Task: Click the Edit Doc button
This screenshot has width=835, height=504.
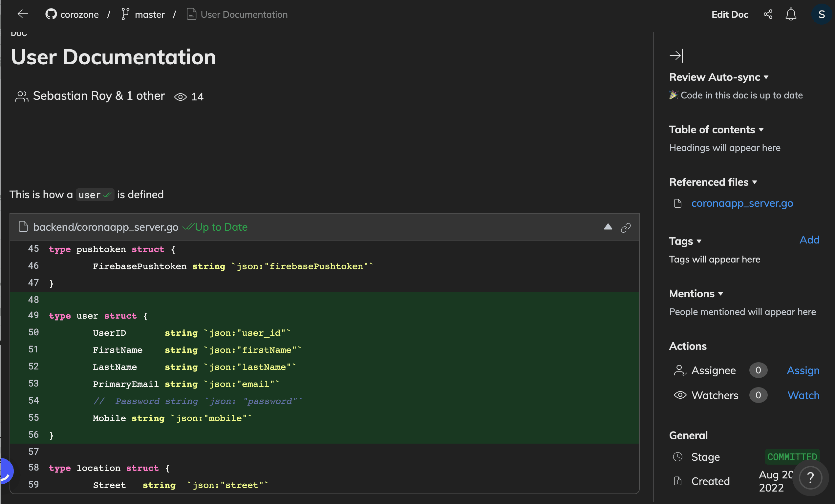Action: tap(730, 14)
